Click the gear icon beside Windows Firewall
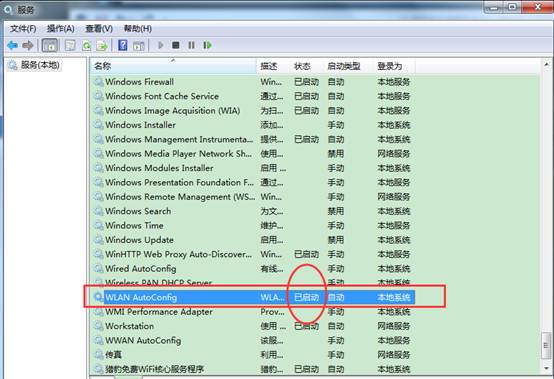Screen dimensions: 554x379 click(x=99, y=82)
